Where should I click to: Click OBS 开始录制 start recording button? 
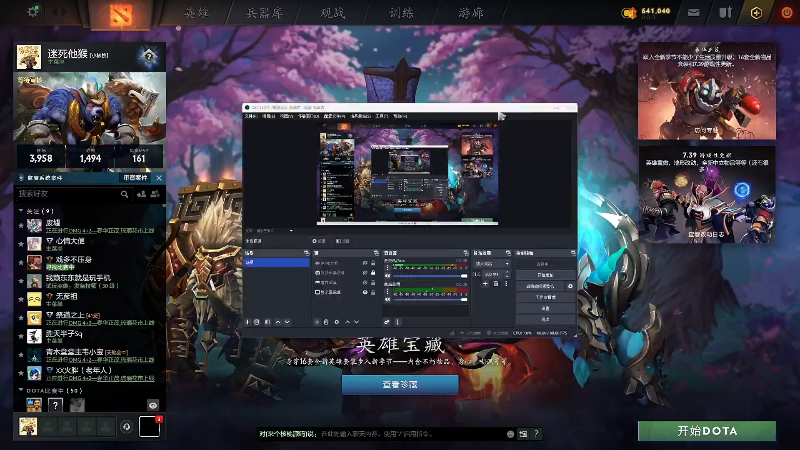click(x=545, y=275)
